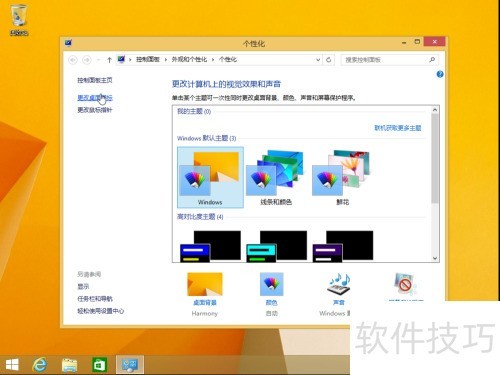
Task: Click the Windows Start button
Action: point(12,365)
